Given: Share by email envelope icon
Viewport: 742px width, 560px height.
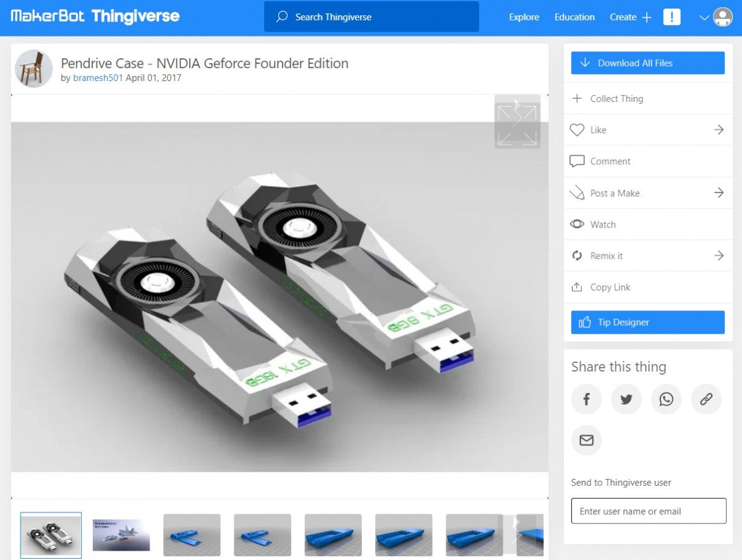Looking at the screenshot, I should click(586, 440).
